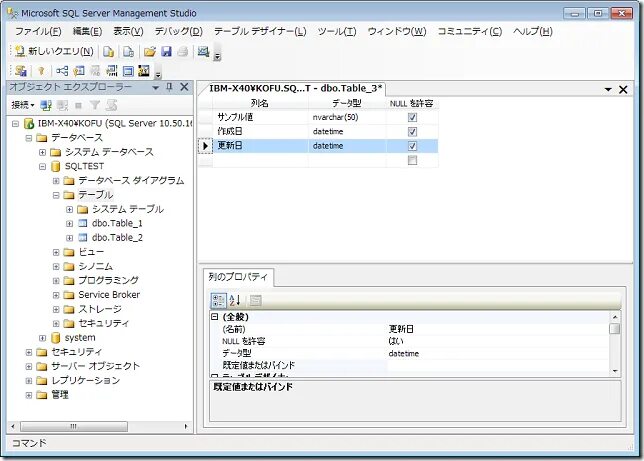Click the Manage Check Constraints icon

[128, 71]
